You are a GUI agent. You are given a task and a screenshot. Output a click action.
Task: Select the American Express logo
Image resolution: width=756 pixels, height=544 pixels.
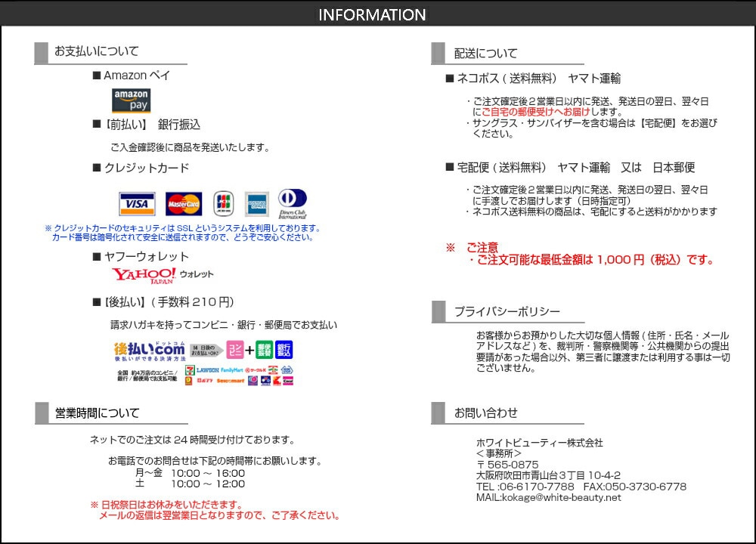coord(257,203)
